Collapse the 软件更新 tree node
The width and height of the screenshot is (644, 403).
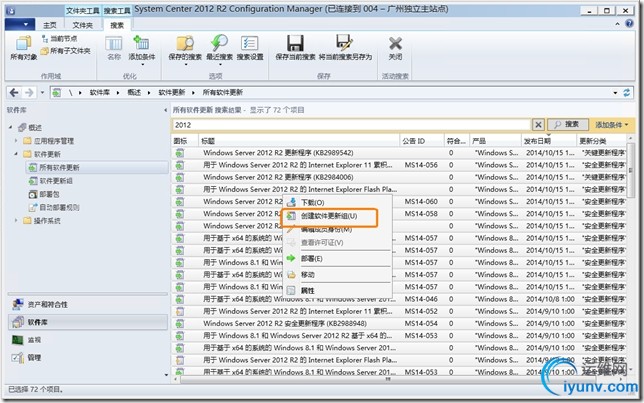[16, 154]
